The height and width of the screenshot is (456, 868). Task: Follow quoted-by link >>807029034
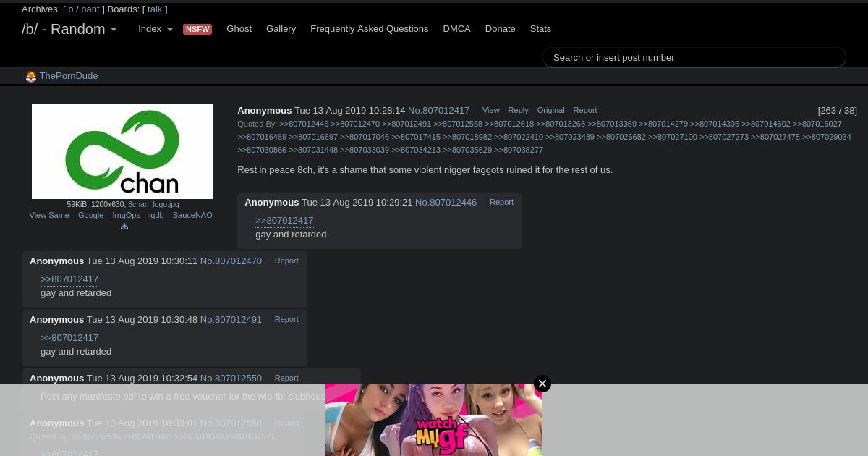coord(827,138)
